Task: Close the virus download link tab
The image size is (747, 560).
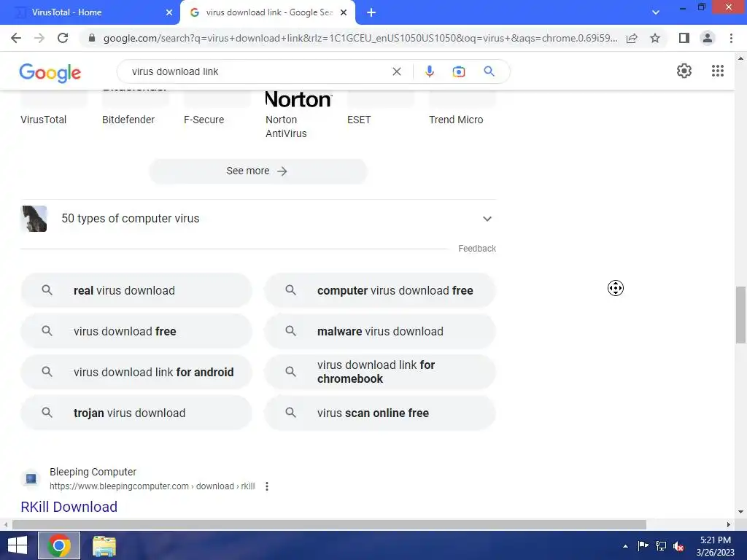Action: pos(344,13)
